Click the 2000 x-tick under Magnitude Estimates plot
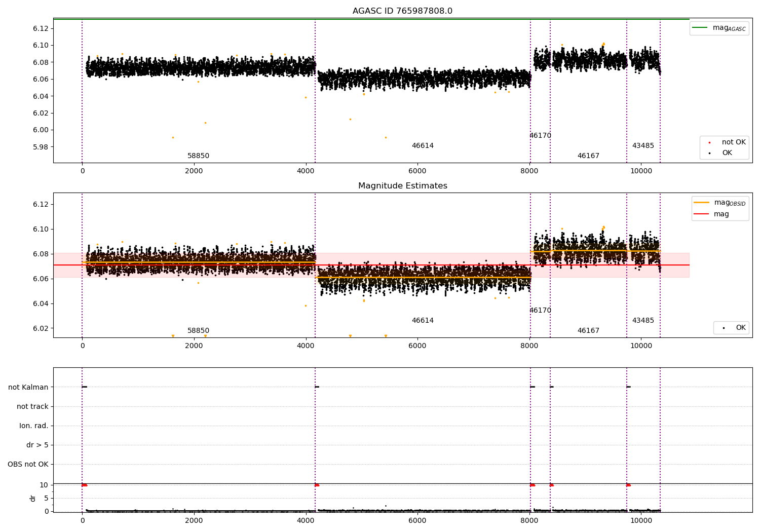Image resolution: width=760 pixels, height=532 pixels. pyautogui.click(x=194, y=346)
